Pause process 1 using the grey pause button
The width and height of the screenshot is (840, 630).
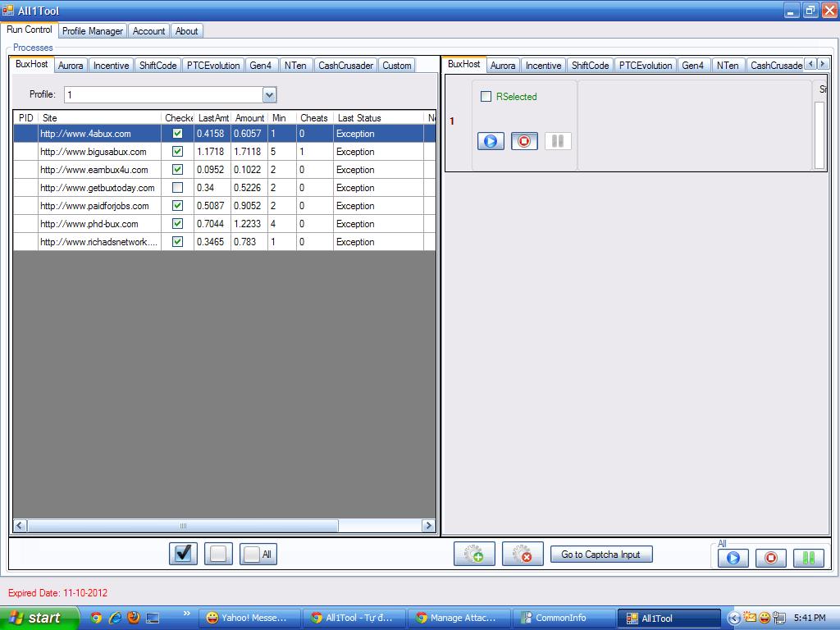558,141
